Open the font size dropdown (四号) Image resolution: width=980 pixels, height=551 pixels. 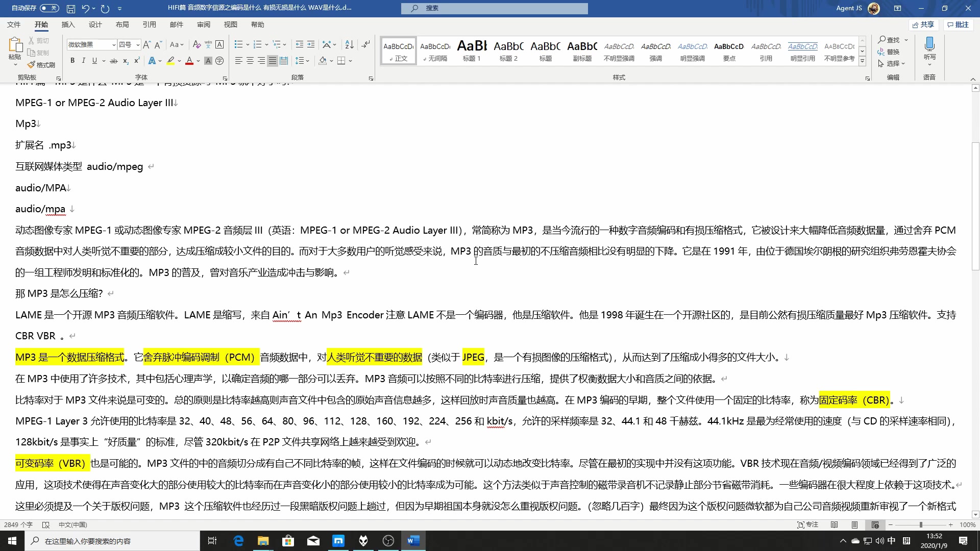tap(138, 45)
